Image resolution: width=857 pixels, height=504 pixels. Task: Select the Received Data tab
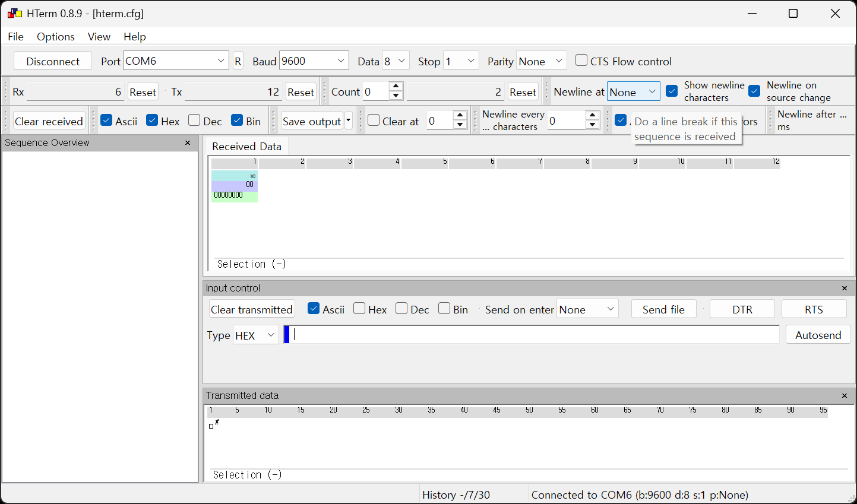tap(246, 146)
